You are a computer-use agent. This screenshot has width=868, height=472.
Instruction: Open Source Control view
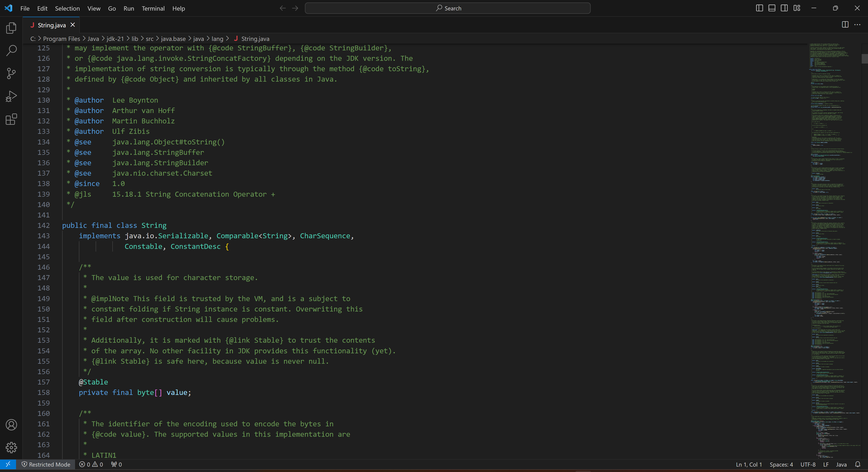pos(11,73)
